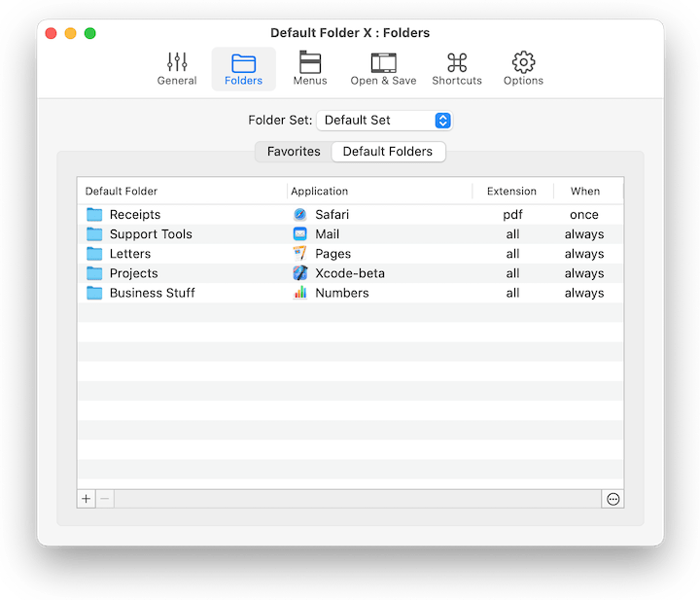This screenshot has width=700, height=600.
Task: Click the minus remove button
Action: pyautogui.click(x=105, y=499)
